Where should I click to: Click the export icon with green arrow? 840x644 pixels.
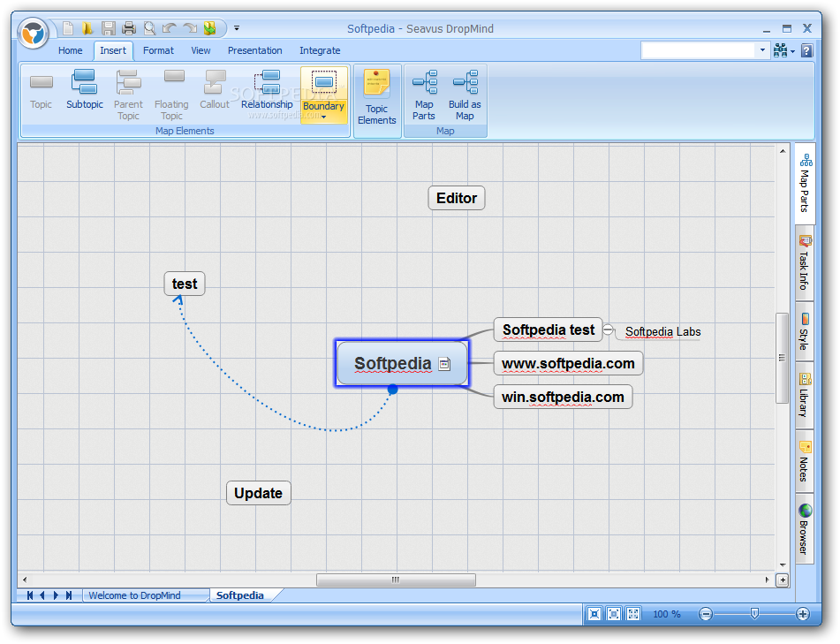pyautogui.click(x=209, y=28)
